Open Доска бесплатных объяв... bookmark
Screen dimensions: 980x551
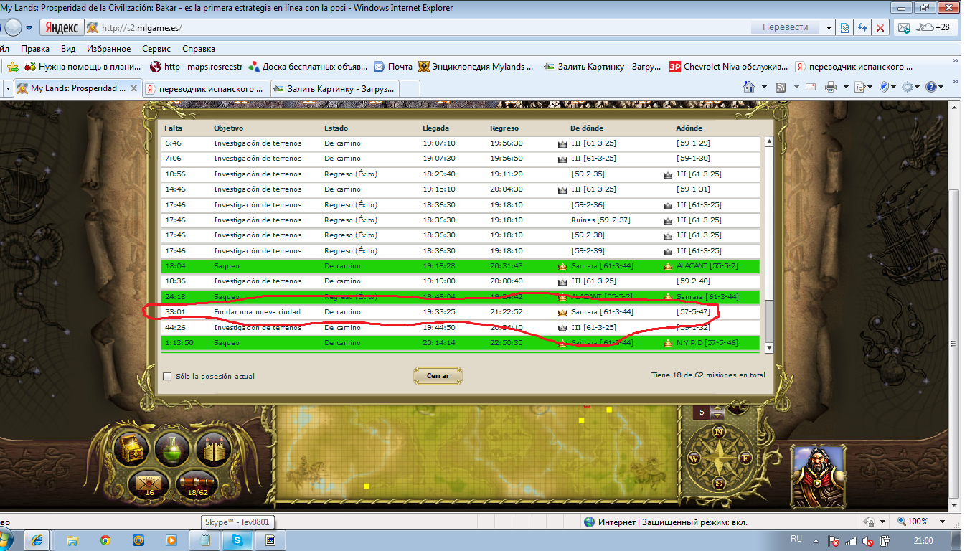tap(308, 67)
